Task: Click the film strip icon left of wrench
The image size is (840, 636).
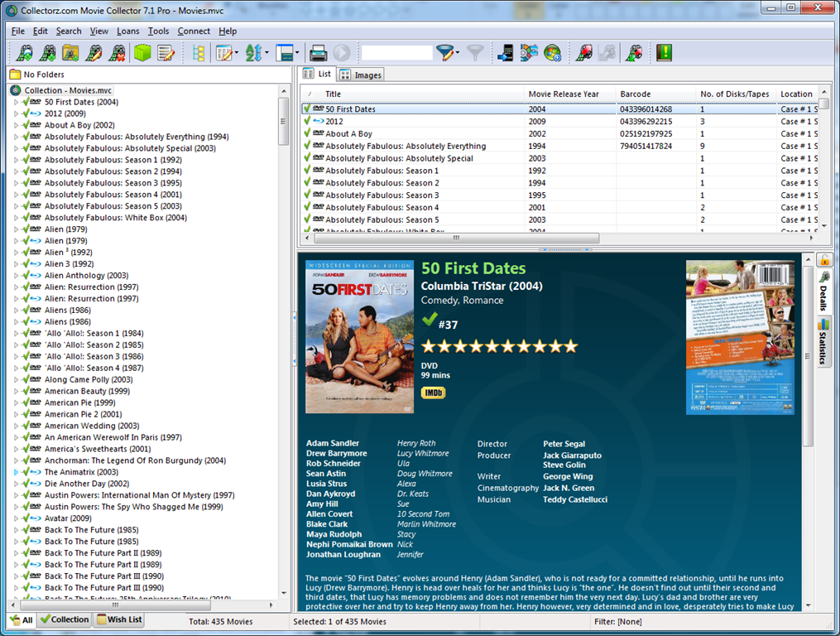Action: (584, 52)
